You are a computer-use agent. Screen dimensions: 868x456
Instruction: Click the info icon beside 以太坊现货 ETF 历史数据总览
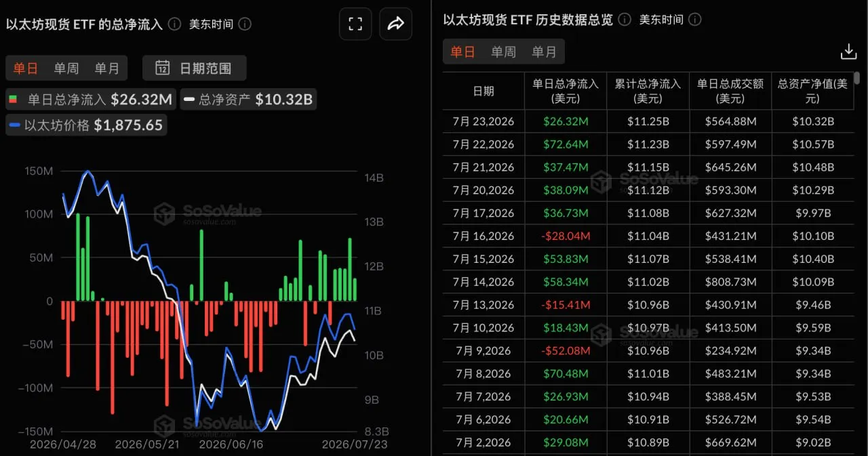625,20
